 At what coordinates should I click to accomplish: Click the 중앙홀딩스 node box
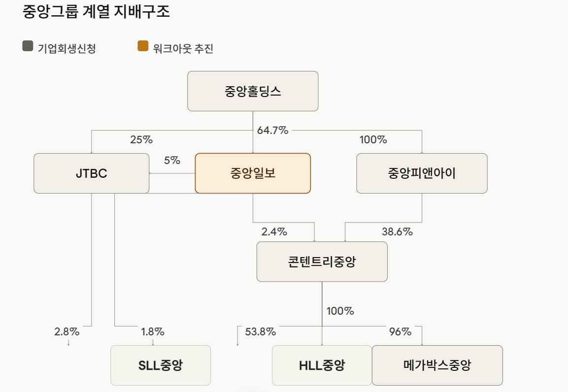(x=253, y=91)
